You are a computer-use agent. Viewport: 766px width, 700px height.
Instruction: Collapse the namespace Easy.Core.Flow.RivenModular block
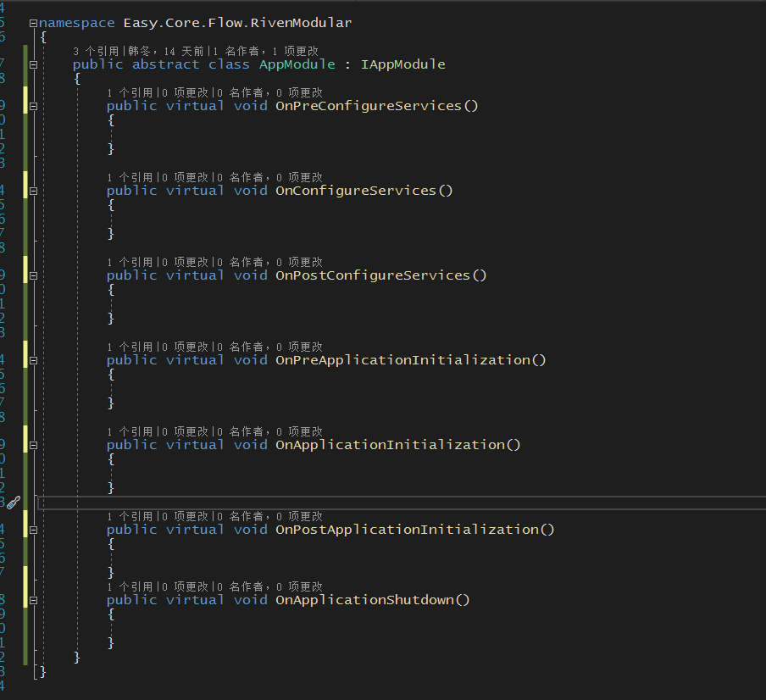33,23
